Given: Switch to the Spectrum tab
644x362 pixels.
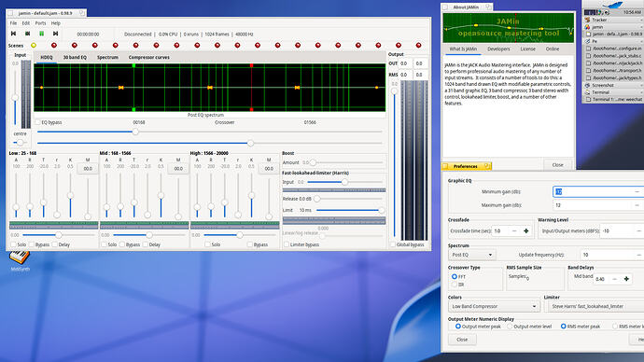Looking at the screenshot, I should 107,58.
